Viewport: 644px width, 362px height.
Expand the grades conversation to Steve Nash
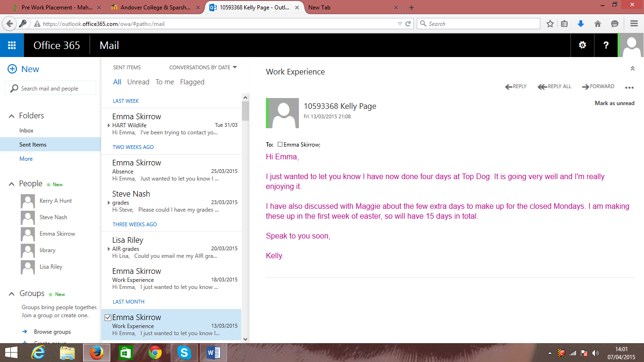click(109, 203)
